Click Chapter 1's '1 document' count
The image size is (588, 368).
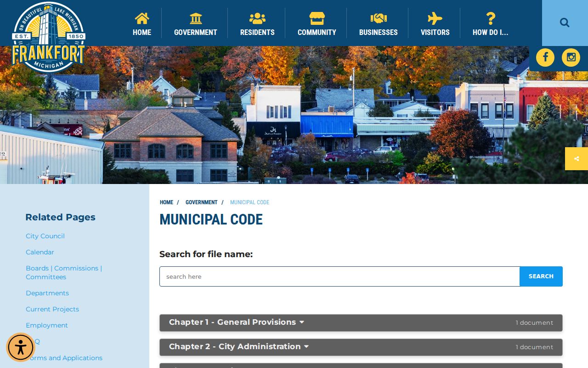coord(534,323)
